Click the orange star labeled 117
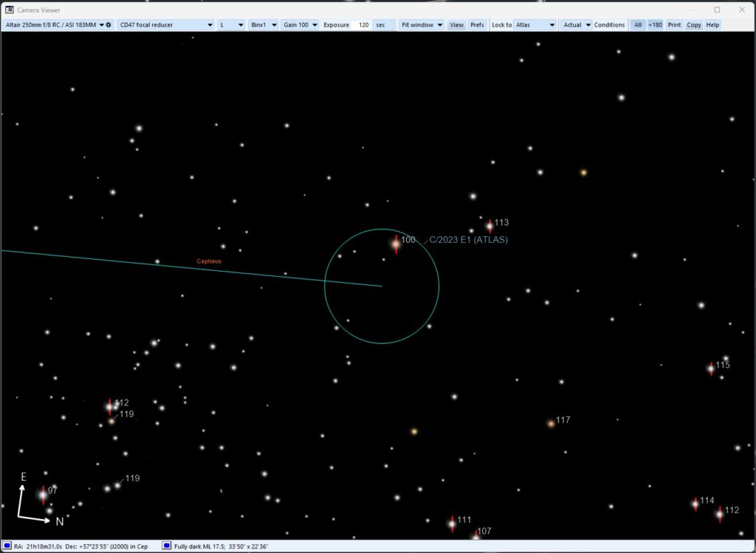The width and height of the screenshot is (756, 553). [551, 423]
